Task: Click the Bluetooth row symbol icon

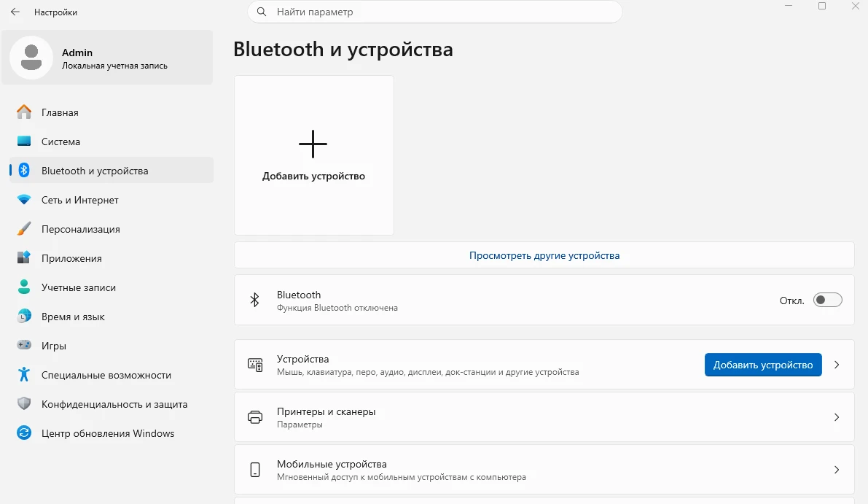Action: (x=254, y=301)
